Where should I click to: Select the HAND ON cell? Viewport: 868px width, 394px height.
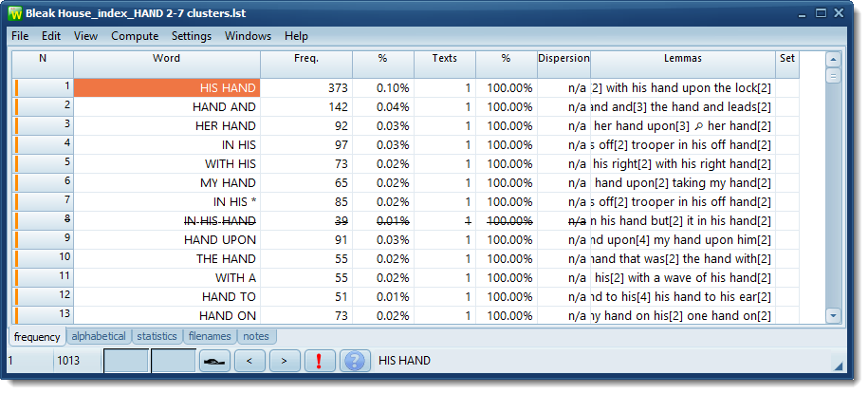pos(167,316)
